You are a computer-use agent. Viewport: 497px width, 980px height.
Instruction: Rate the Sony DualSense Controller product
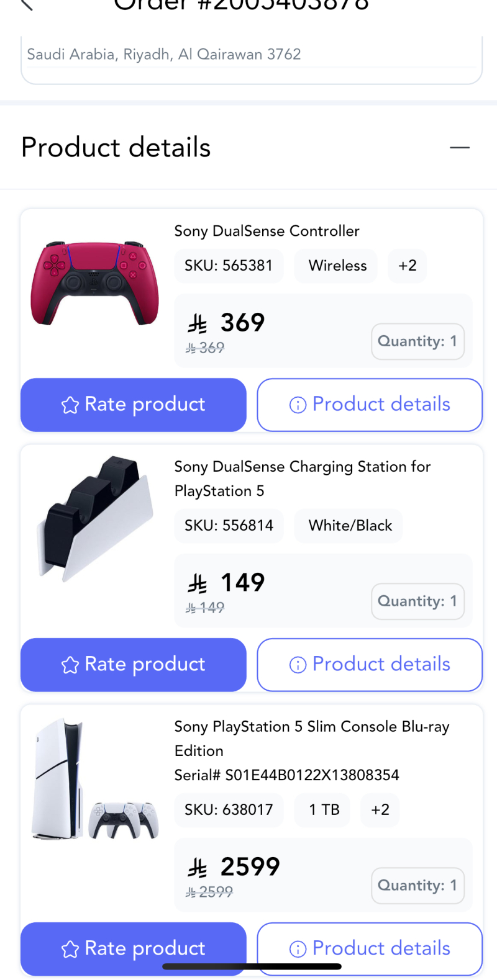tap(134, 405)
